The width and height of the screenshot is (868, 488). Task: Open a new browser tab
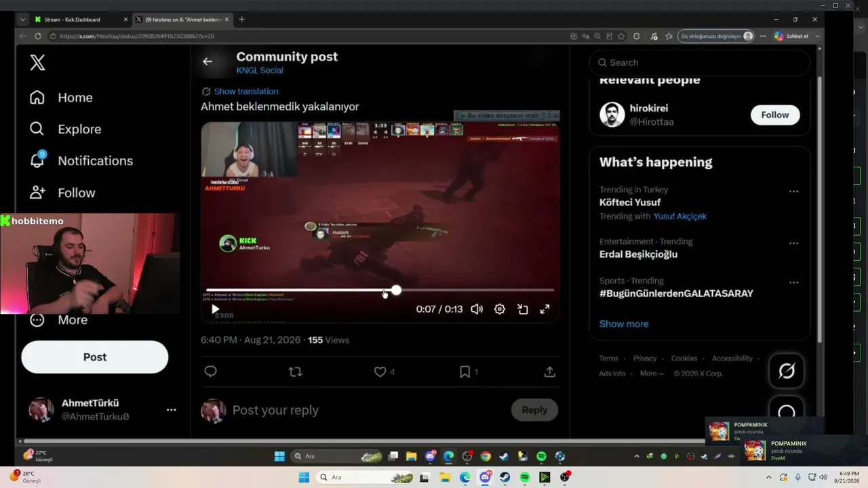[241, 20]
